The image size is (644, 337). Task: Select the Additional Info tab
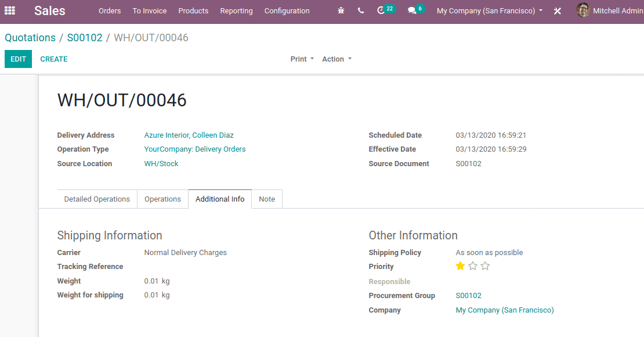pyautogui.click(x=220, y=199)
